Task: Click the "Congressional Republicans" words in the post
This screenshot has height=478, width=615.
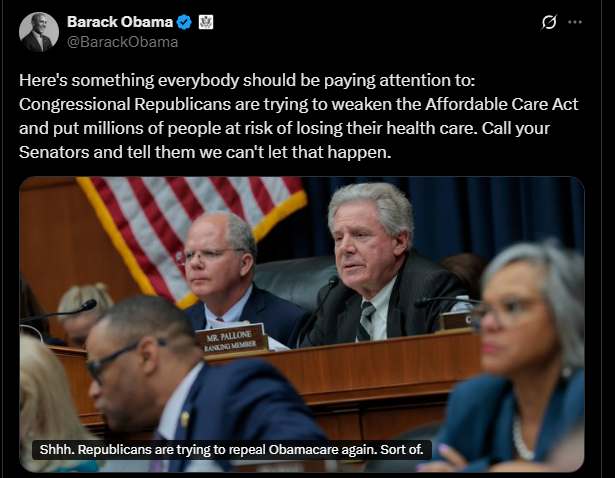Action: pyautogui.click(x=125, y=104)
